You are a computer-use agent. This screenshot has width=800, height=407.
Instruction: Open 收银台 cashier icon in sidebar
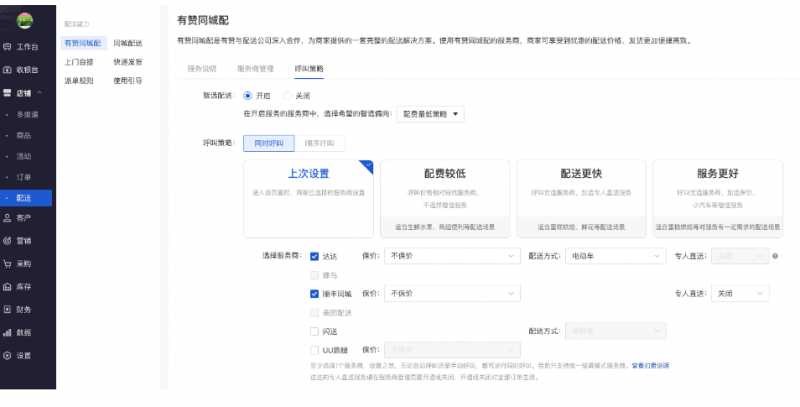(7, 70)
